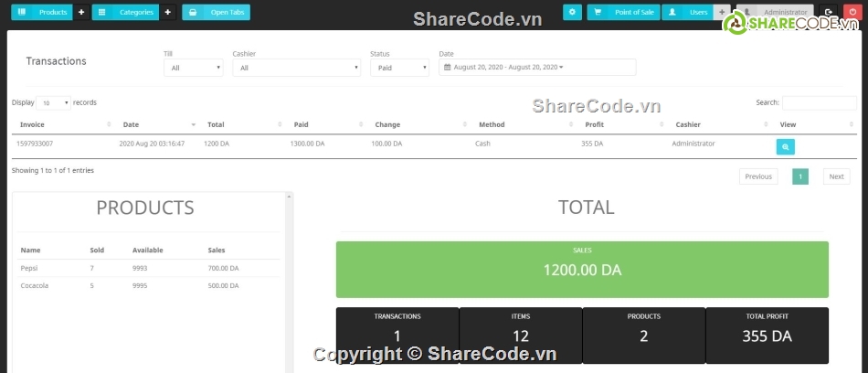Sort transactions by Profit column
868x373 pixels.
(x=623, y=124)
